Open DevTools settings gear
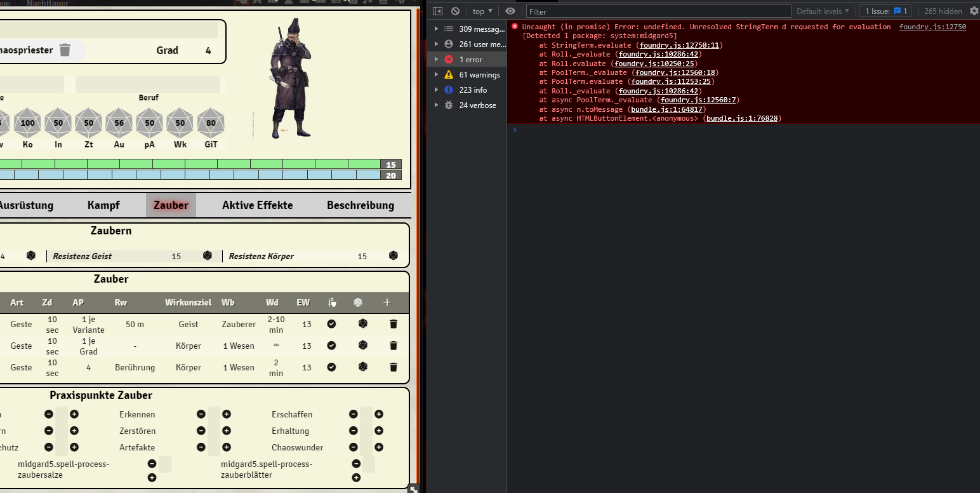The width and height of the screenshot is (980, 493). click(974, 11)
